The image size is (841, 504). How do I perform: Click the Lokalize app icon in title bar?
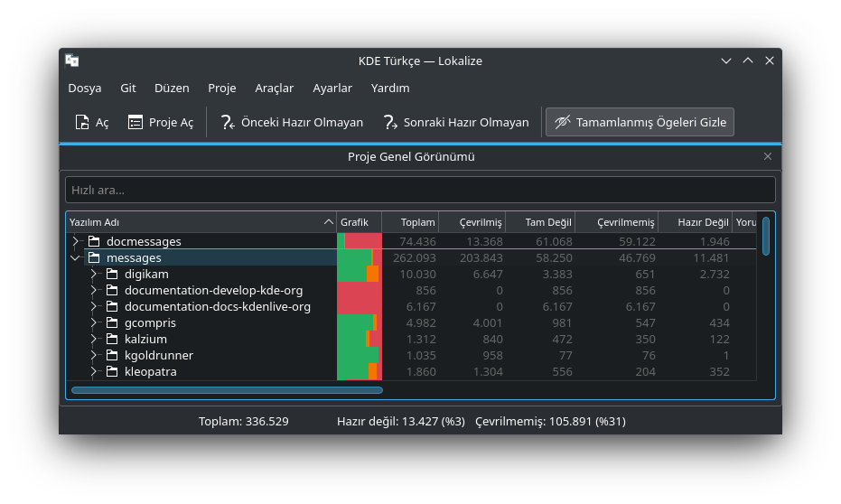pyautogui.click(x=72, y=61)
